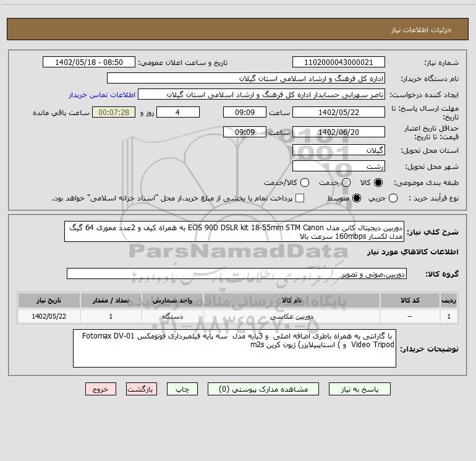Screen dimensions: 476x461
Task: Click the remaining days field showing 4
Action: (x=178, y=112)
